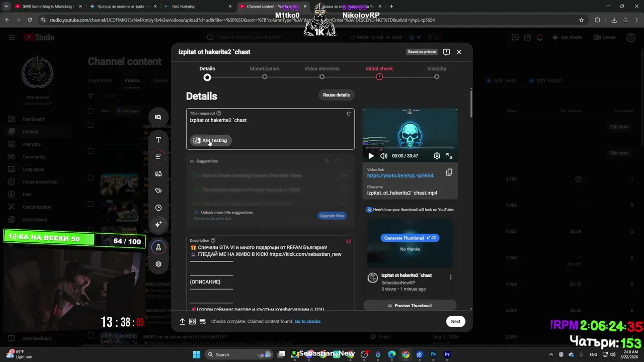This screenshot has height=362, width=644.
Task: Open the tags tool icon
Action: tap(158, 191)
